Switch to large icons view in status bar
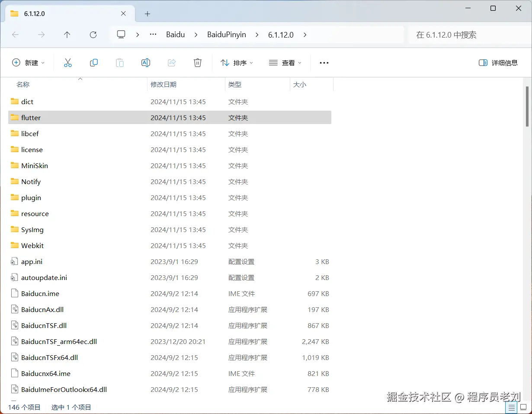The height and width of the screenshot is (414, 532). point(523,407)
